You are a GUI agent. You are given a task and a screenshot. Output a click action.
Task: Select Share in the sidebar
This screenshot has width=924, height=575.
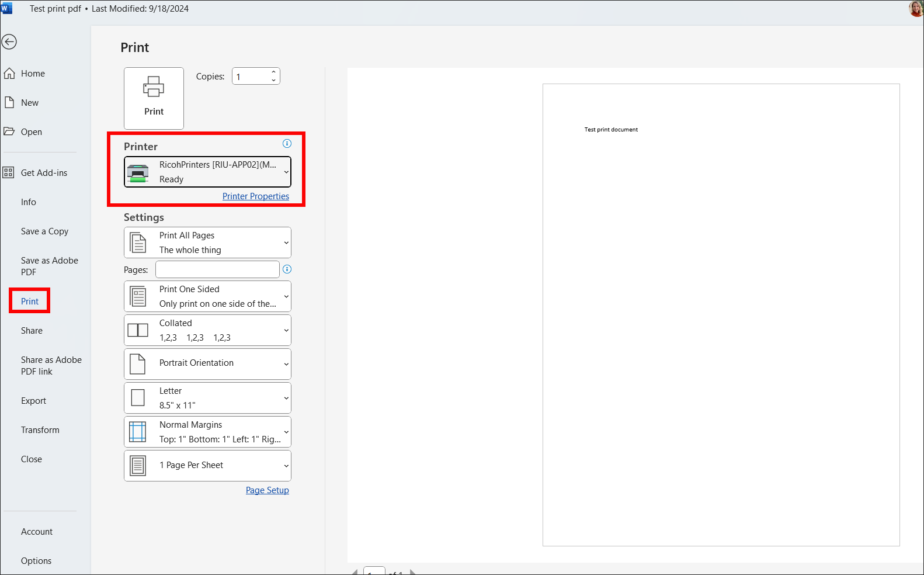32,330
